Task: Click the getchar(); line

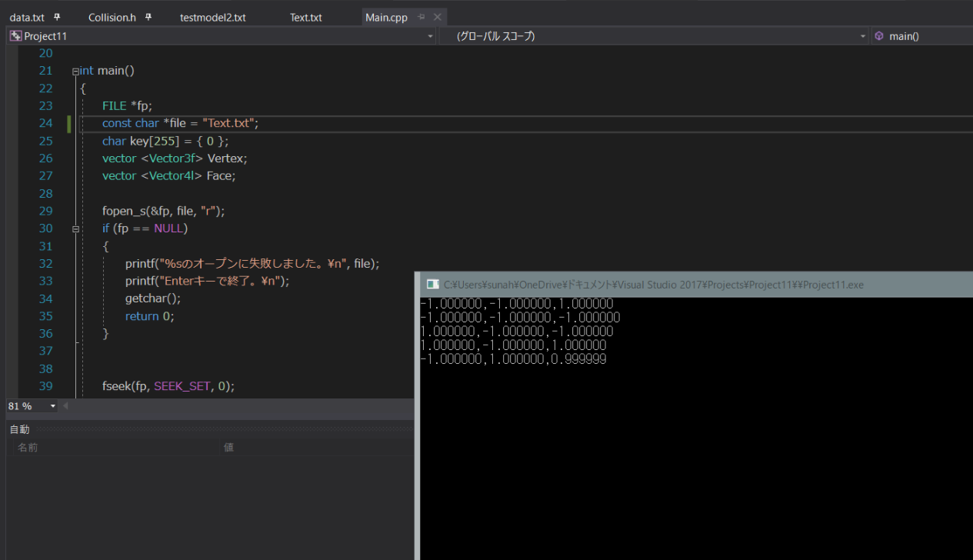Action: coord(153,298)
